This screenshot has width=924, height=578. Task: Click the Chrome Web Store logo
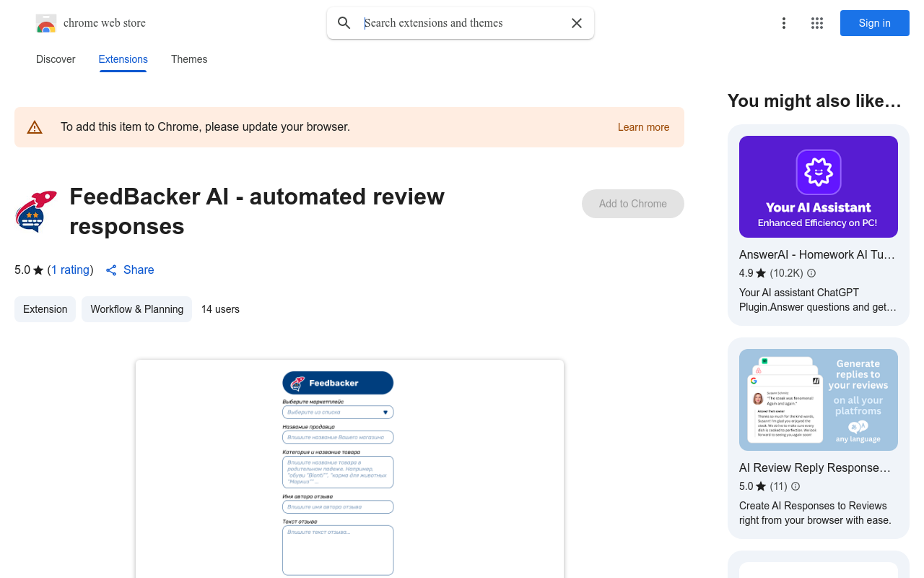(x=46, y=23)
